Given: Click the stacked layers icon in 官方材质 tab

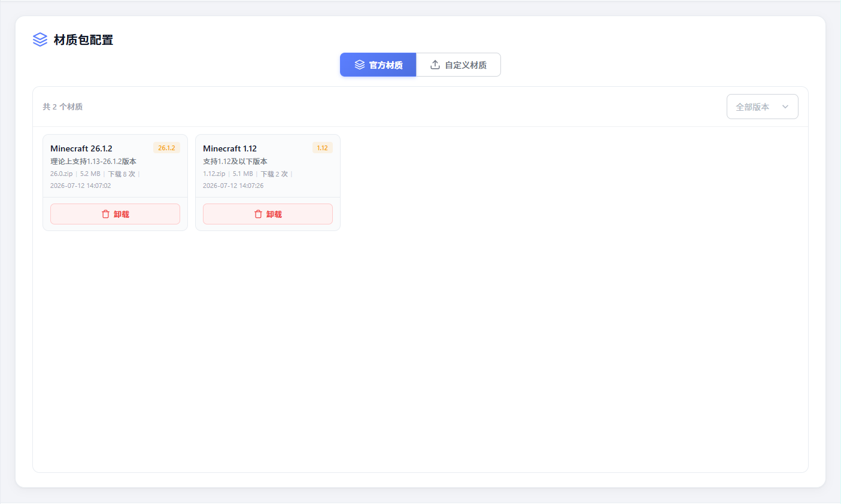Looking at the screenshot, I should pos(360,65).
